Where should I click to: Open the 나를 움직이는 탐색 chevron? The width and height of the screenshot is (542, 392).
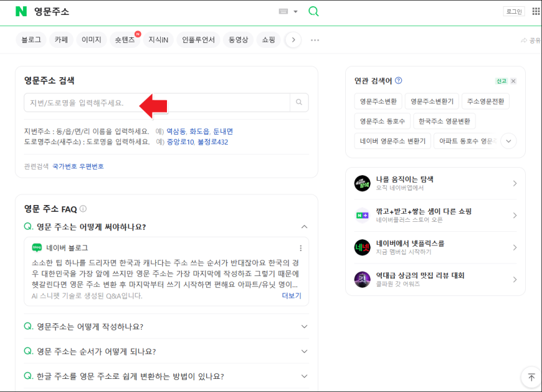pyautogui.click(x=515, y=183)
